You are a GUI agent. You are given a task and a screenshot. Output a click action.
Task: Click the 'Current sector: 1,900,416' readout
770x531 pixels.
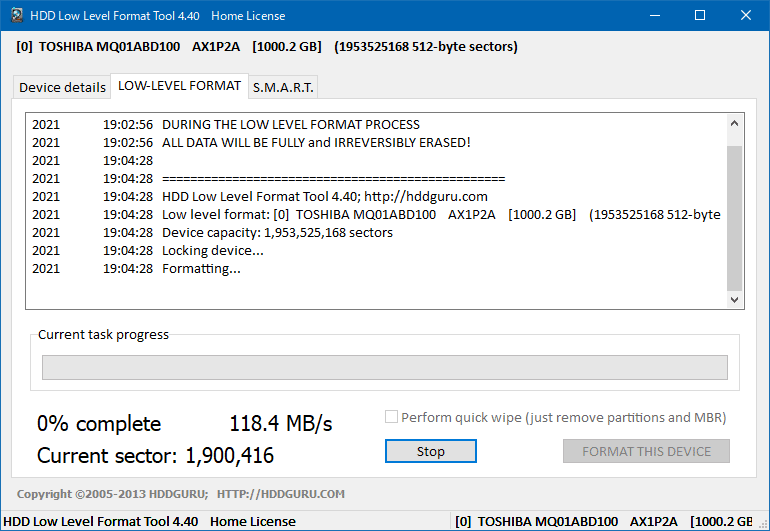[155, 455]
